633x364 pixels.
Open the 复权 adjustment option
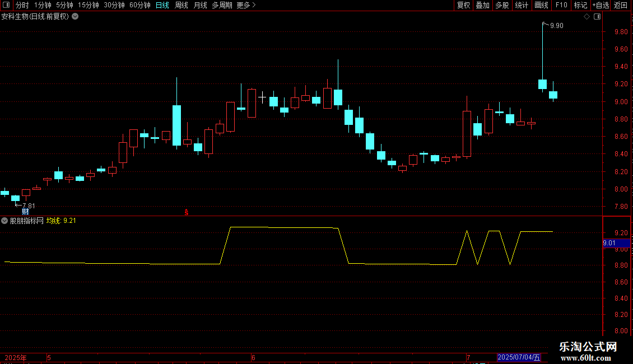463,5
